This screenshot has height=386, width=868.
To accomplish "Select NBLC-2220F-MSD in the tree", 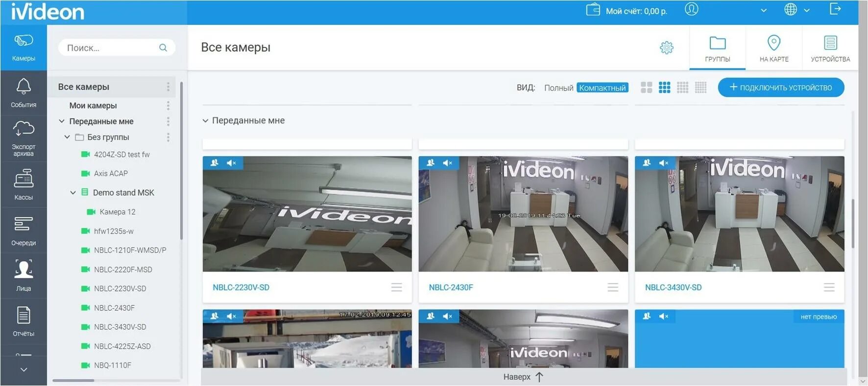I will (123, 270).
